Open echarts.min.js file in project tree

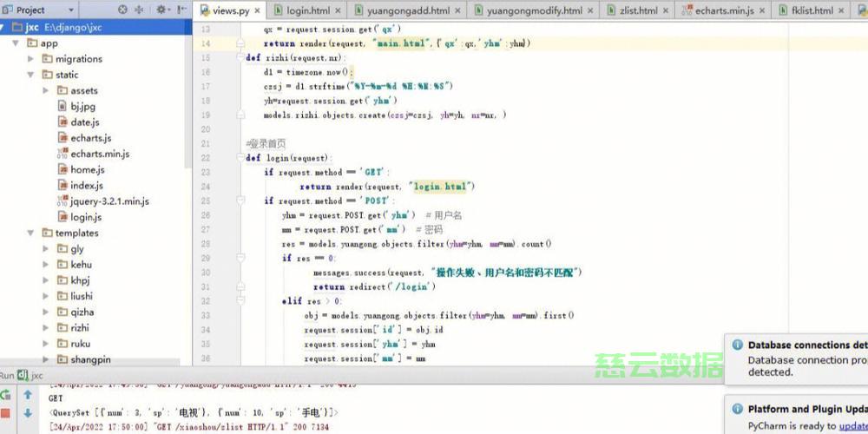pos(99,154)
